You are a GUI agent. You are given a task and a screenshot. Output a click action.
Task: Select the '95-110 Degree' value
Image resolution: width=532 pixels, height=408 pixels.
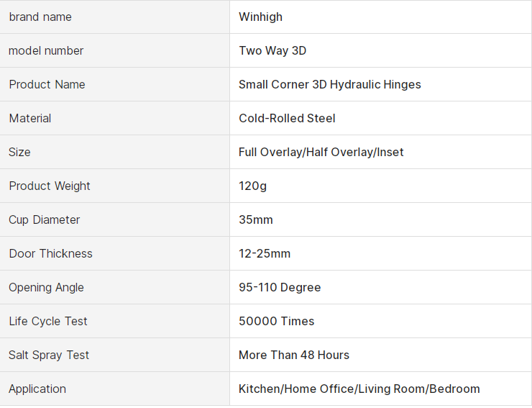point(280,287)
